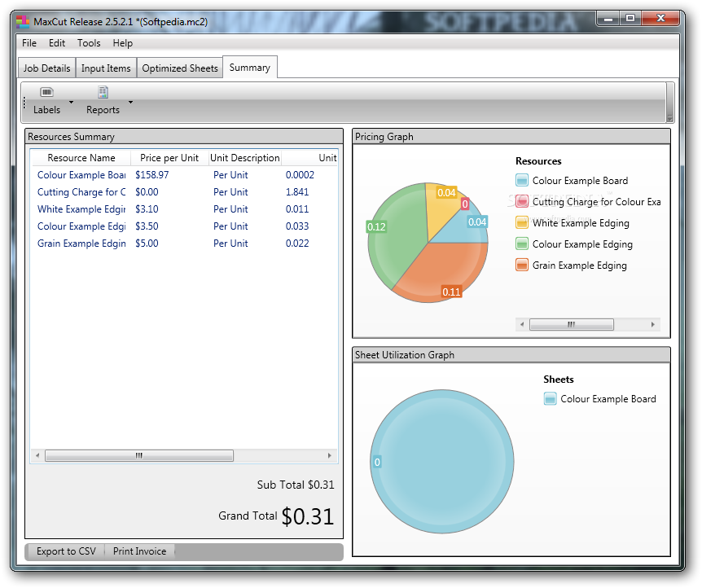Viewport: 702px width, 588px height.
Task: Click the 0.11 orange pie slice label
Action: coord(451,292)
